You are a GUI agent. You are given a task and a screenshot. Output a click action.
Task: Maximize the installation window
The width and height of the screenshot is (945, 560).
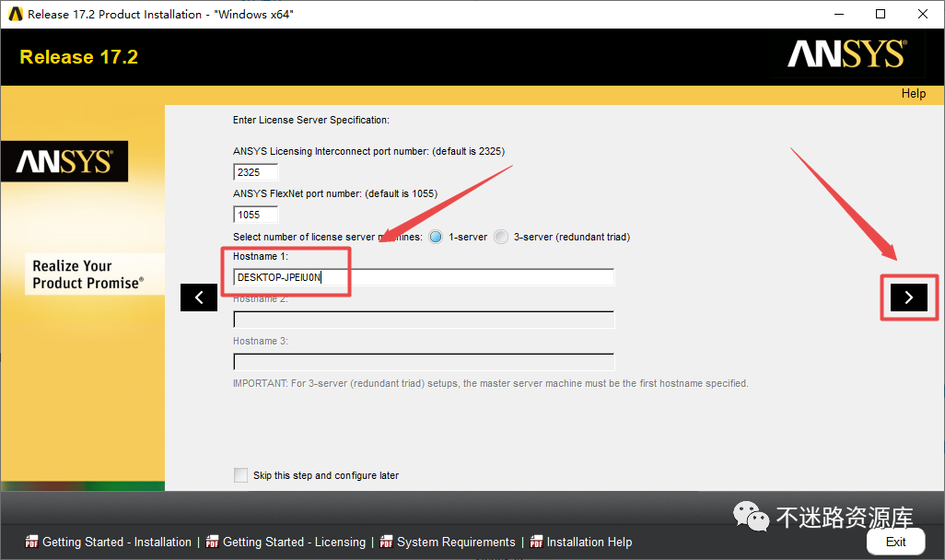click(881, 14)
